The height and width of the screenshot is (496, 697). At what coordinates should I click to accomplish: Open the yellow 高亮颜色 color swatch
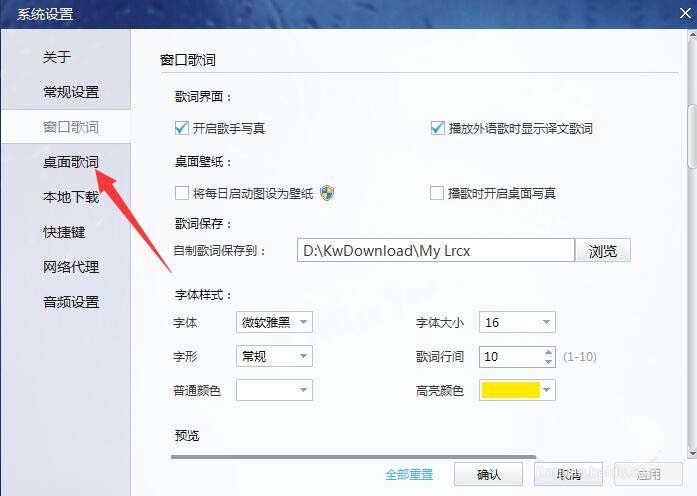517,390
